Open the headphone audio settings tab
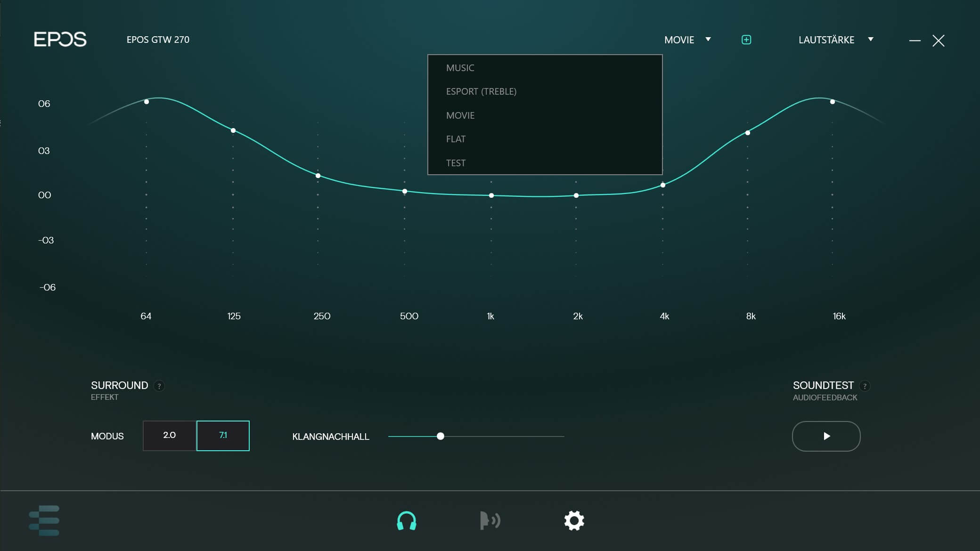This screenshot has width=980, height=551. [x=406, y=520]
